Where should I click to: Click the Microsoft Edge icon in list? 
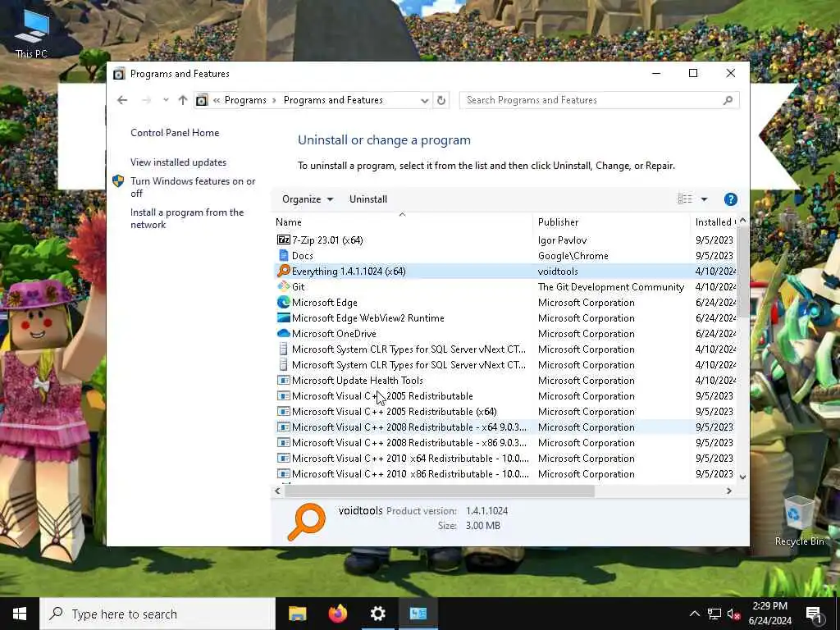click(283, 302)
